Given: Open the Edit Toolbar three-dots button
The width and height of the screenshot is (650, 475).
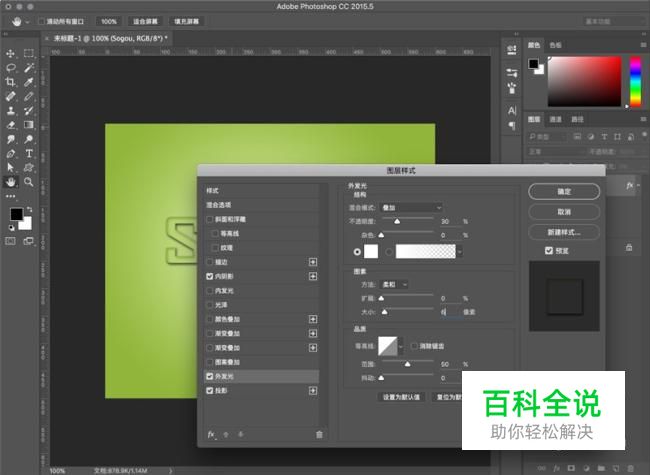Looking at the screenshot, I should pyautogui.click(x=10, y=196).
